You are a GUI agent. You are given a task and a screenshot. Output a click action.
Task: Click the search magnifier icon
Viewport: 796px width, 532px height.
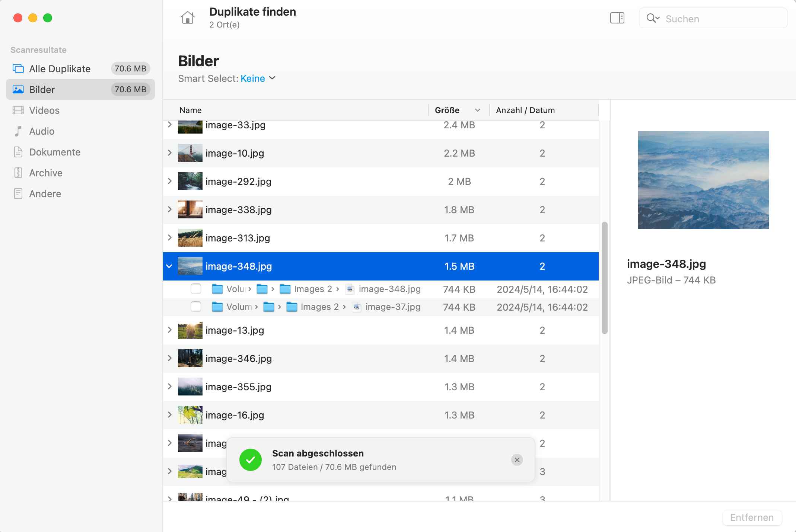coord(652,18)
